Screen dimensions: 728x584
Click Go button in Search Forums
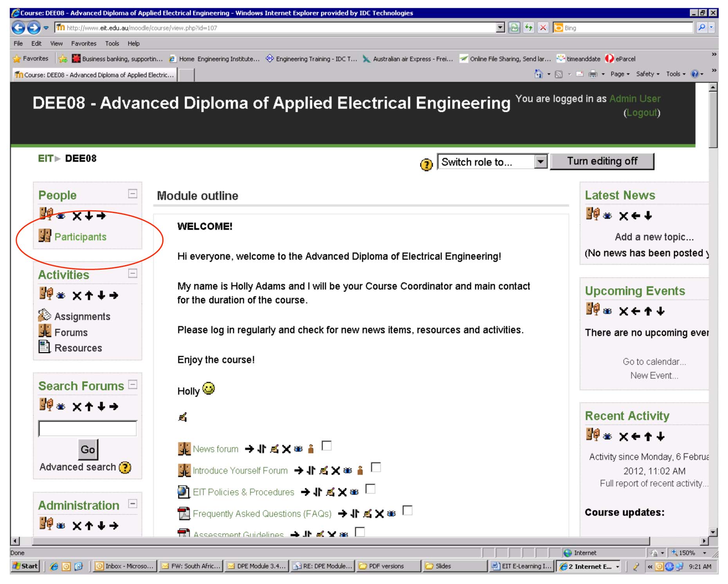(x=88, y=450)
